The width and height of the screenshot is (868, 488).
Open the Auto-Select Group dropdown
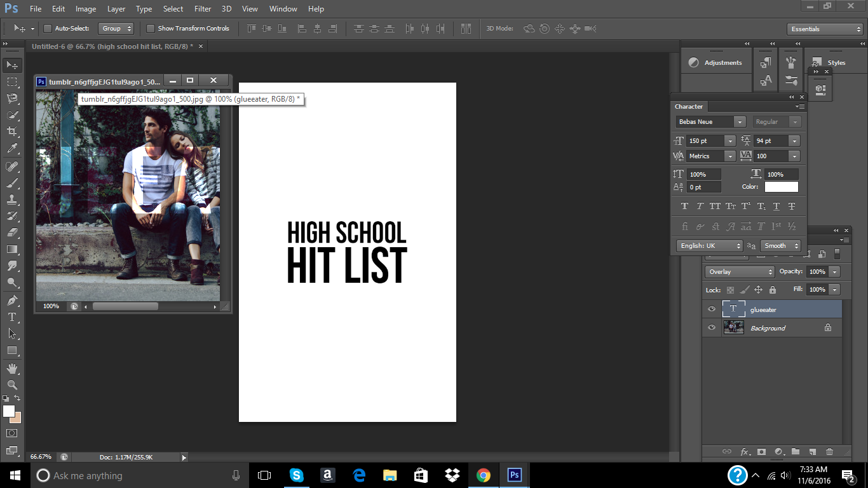point(116,29)
